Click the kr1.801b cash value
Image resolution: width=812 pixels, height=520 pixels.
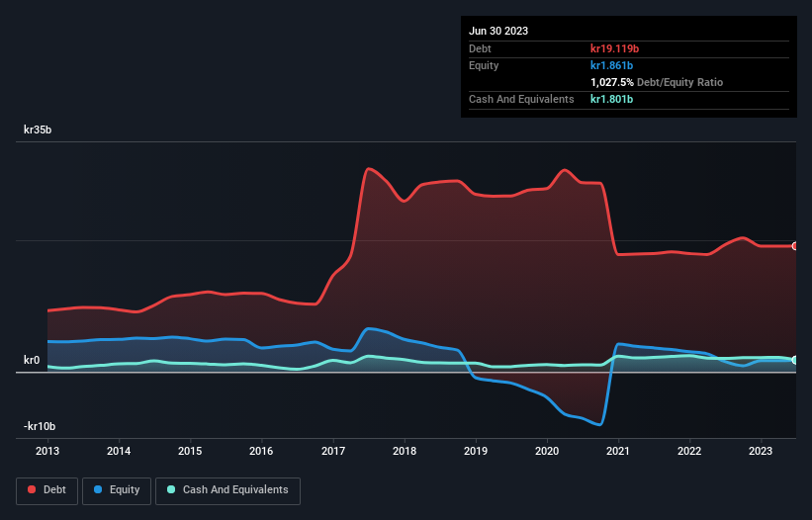tap(611, 99)
